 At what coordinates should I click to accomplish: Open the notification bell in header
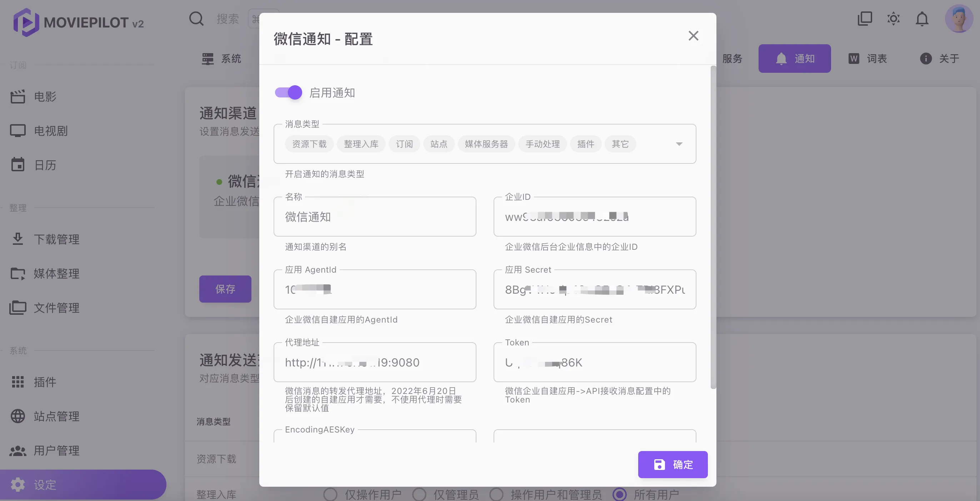(922, 19)
